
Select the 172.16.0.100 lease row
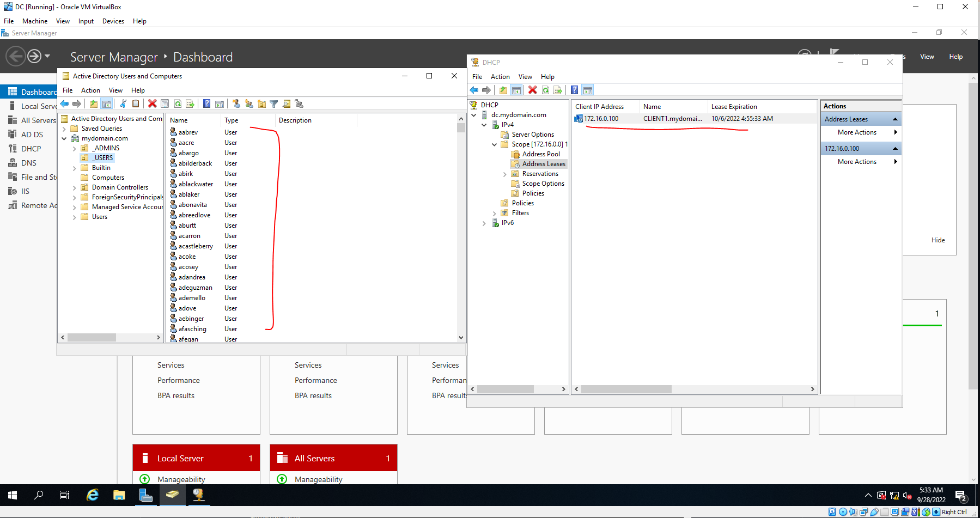[x=695, y=119]
